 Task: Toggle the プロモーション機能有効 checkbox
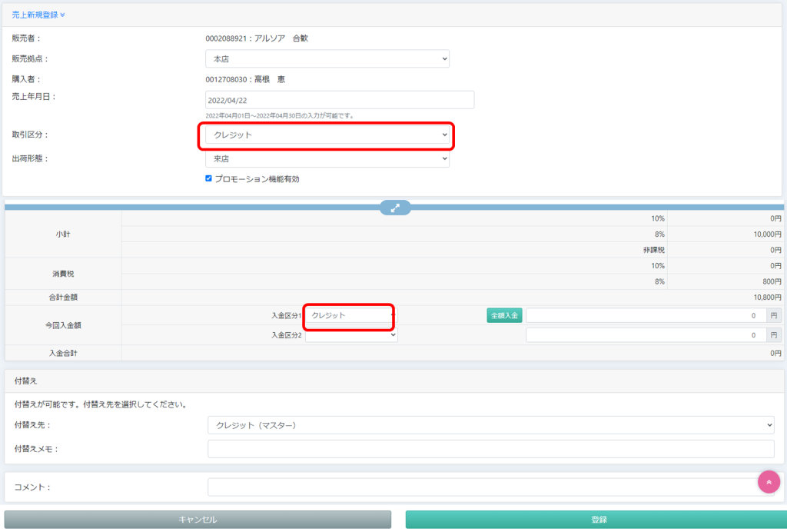click(208, 178)
